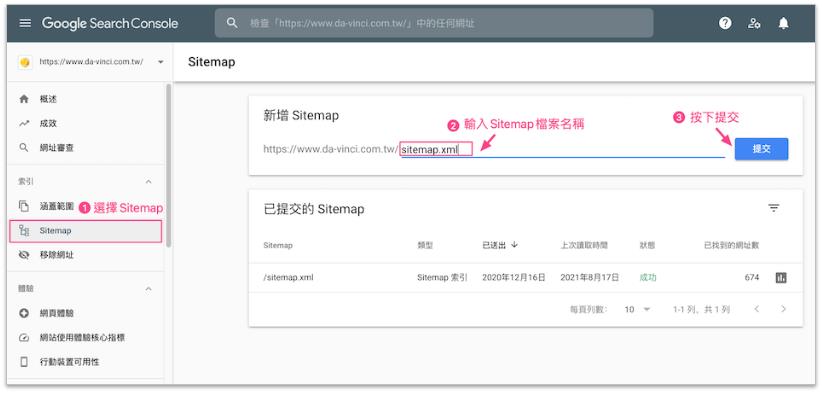Go to next page of sitemaps

[x=783, y=309]
